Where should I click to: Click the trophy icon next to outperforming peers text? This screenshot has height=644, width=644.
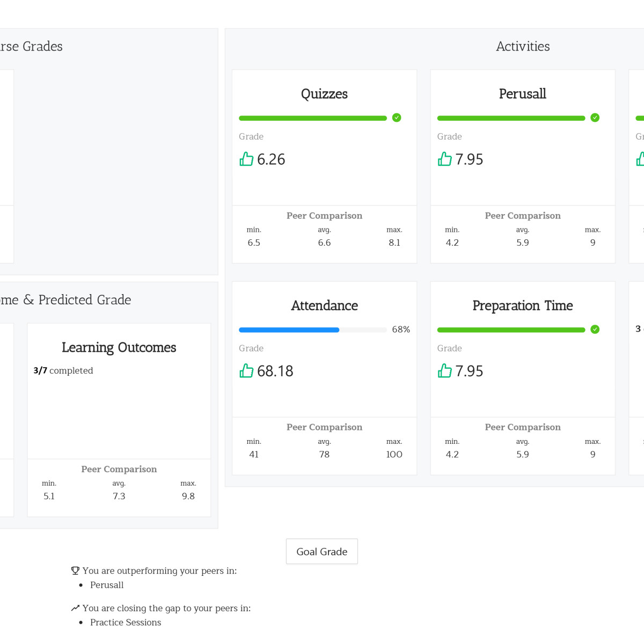(x=75, y=570)
